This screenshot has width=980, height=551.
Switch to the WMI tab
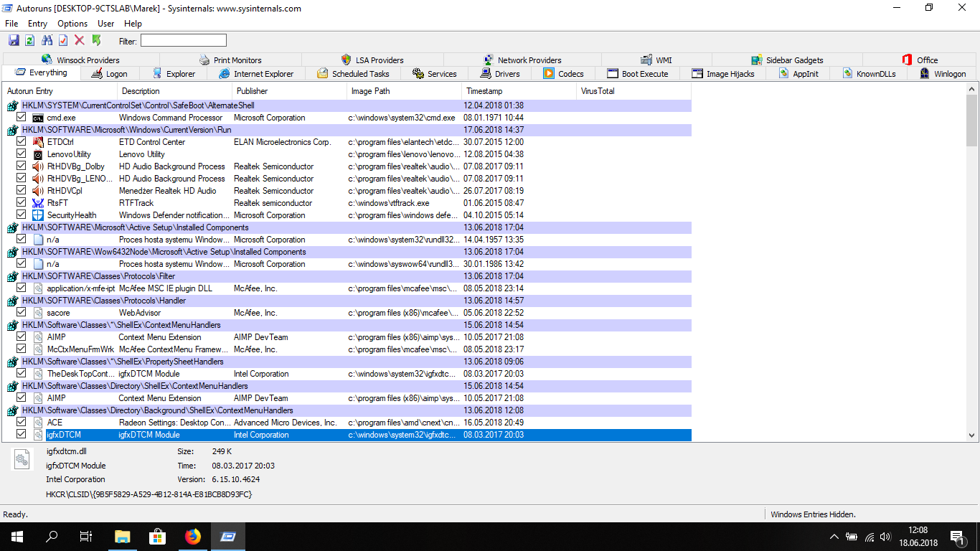click(656, 60)
